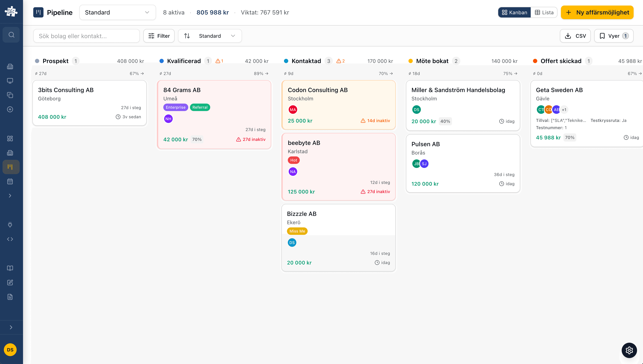Select the Kanban view tab
The image size is (643, 364).
click(514, 12)
